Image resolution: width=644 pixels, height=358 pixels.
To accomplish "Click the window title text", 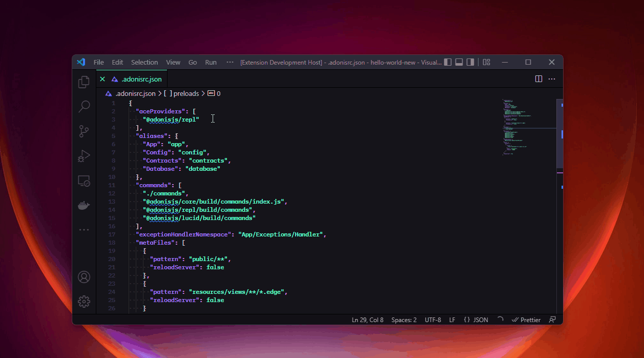I will tap(341, 62).
